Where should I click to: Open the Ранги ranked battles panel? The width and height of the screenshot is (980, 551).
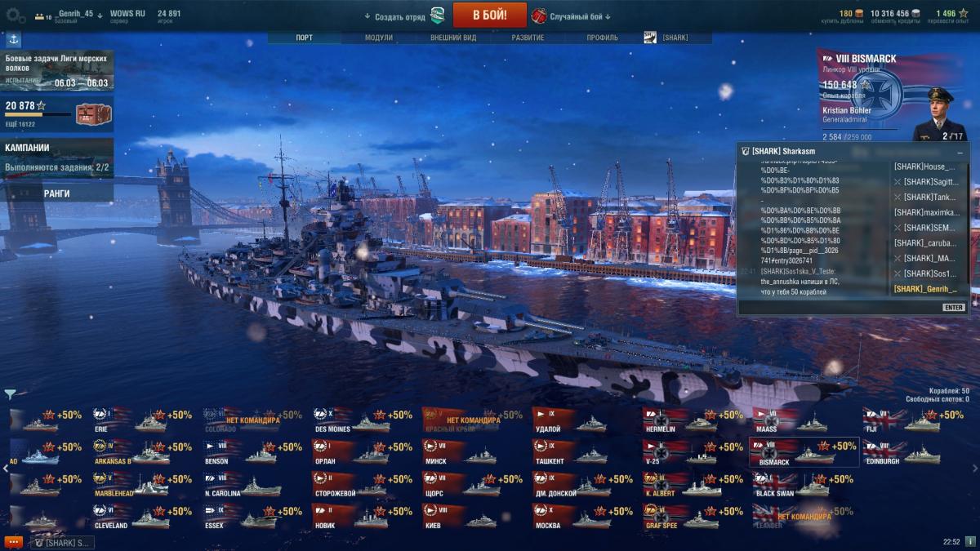point(57,193)
